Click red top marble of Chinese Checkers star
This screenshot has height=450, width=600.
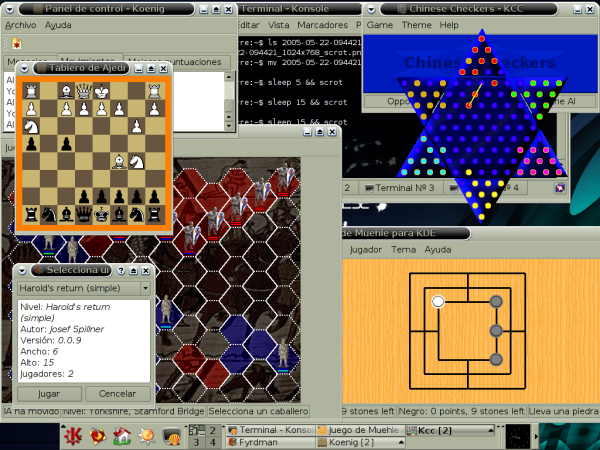[x=482, y=39]
